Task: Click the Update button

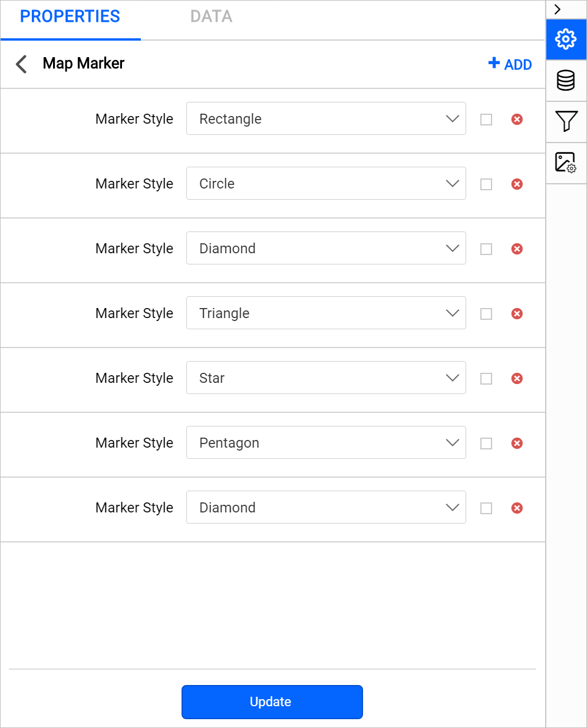Action: 272,701
